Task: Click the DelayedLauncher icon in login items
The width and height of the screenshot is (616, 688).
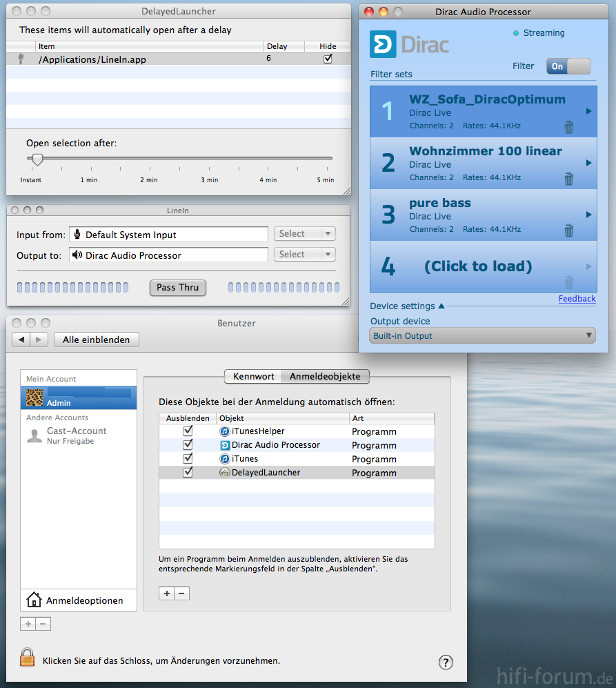Action: click(x=225, y=473)
